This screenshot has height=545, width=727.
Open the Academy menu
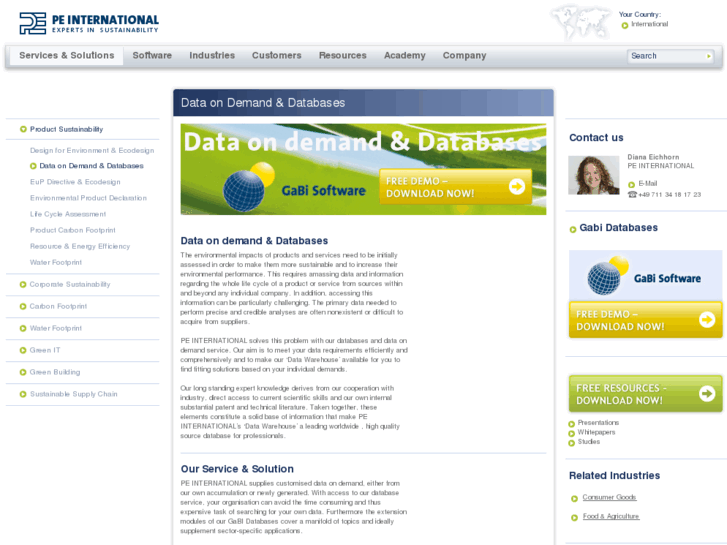coord(405,56)
